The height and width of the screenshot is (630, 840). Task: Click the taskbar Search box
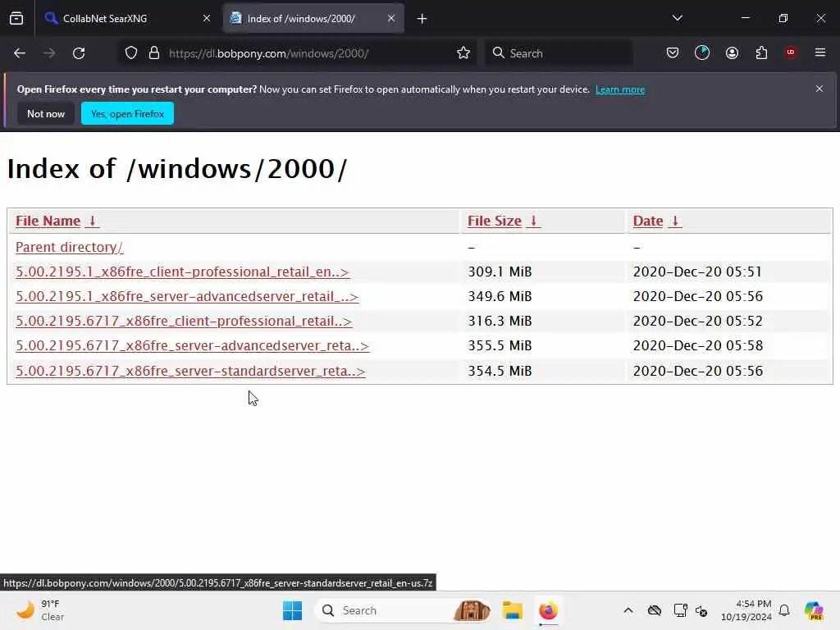402,610
